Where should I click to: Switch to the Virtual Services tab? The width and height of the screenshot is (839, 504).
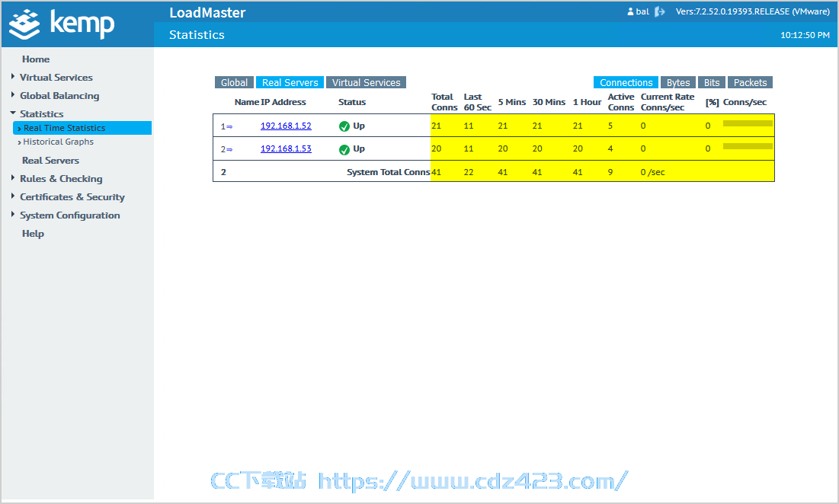click(366, 82)
